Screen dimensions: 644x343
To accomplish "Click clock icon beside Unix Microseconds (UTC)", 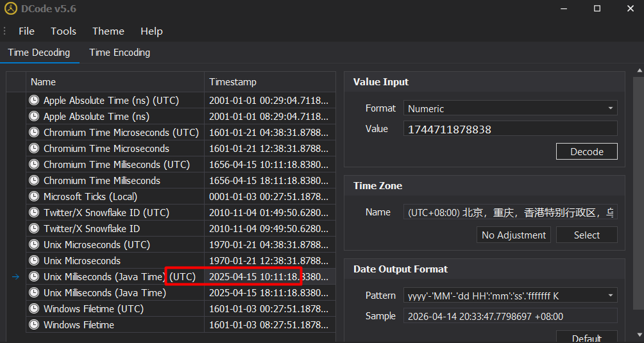I will point(34,245).
